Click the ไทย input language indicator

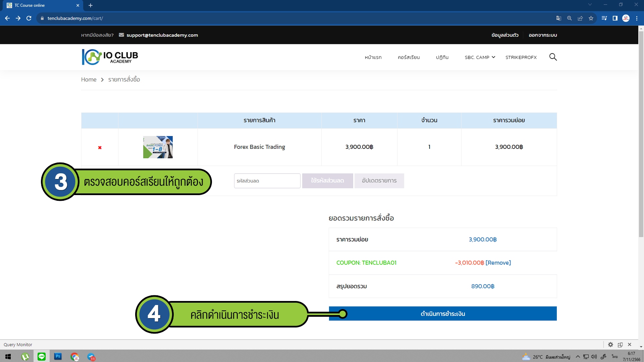[x=615, y=357]
